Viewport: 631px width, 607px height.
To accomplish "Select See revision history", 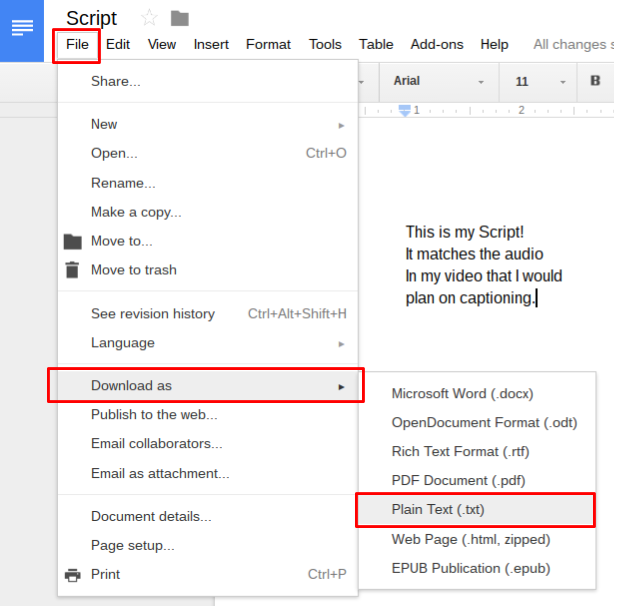I will click(208, 314).
